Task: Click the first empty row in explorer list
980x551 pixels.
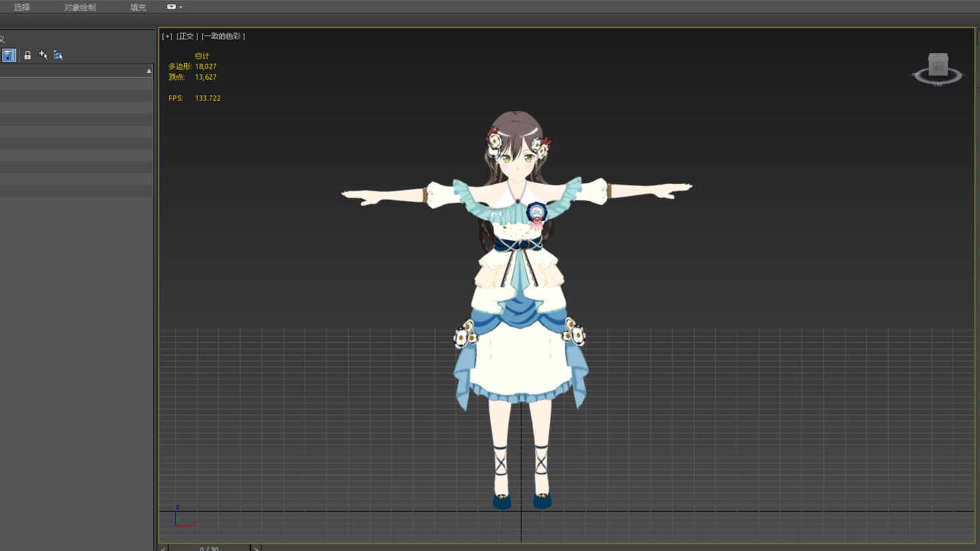Action: 76,84
